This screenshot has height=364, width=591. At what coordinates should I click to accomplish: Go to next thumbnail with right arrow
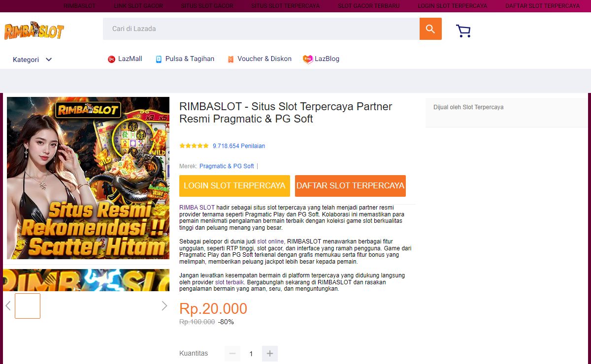click(164, 306)
